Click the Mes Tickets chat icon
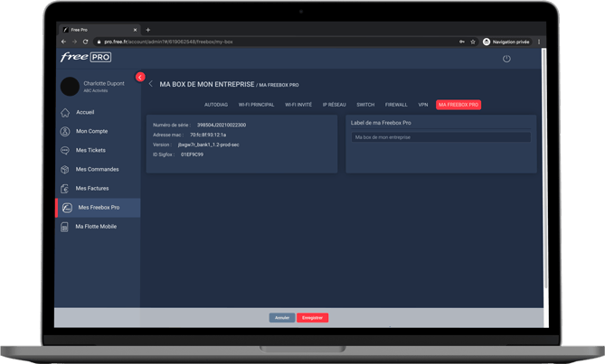Viewport: 605px width, 364px height. (65, 150)
